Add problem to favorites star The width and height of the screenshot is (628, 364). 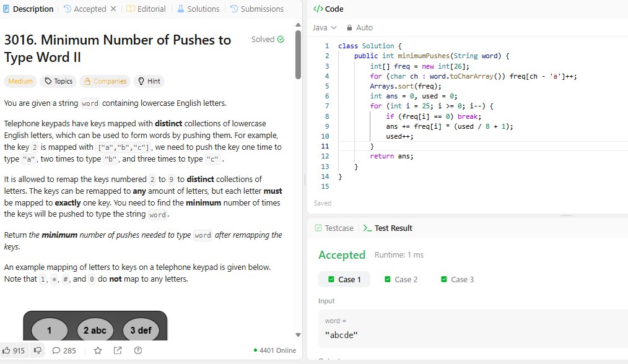98,351
